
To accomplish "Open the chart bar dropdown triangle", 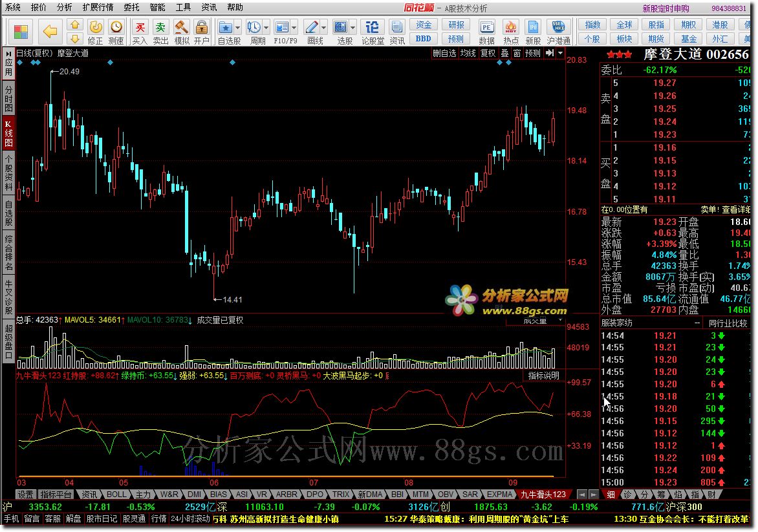I will [x=560, y=53].
